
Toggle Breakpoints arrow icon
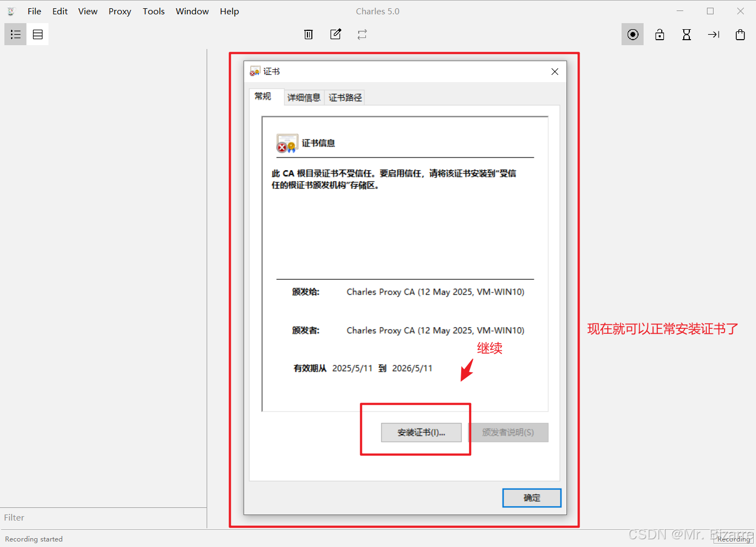click(x=714, y=34)
